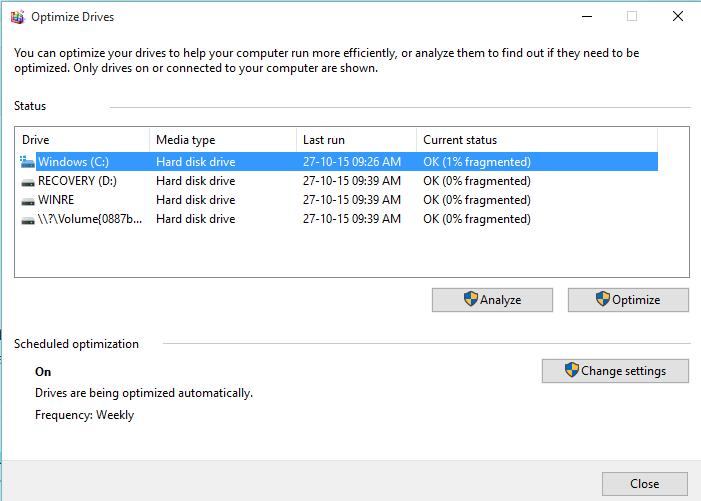Click the Frequency: Weekly text

pos(84,415)
